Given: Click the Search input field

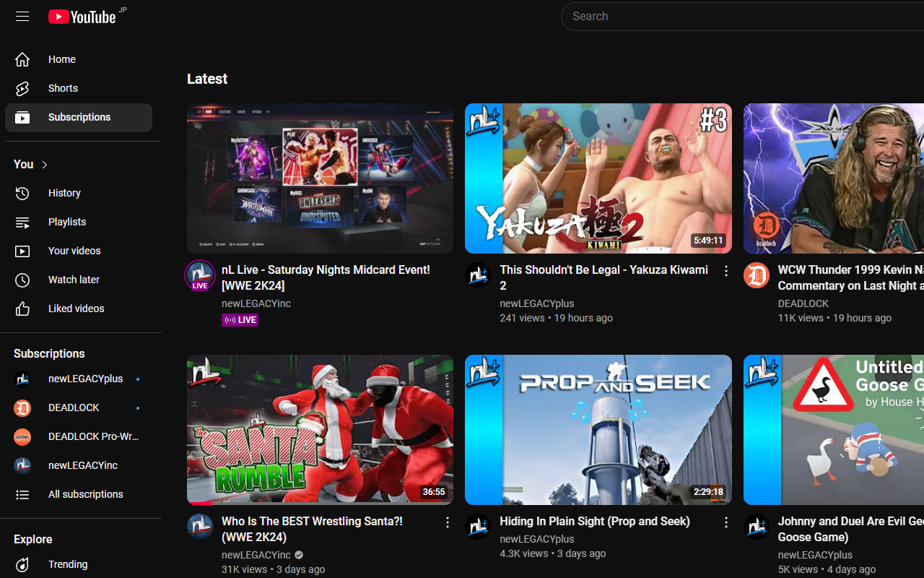Looking at the screenshot, I should point(722,16).
